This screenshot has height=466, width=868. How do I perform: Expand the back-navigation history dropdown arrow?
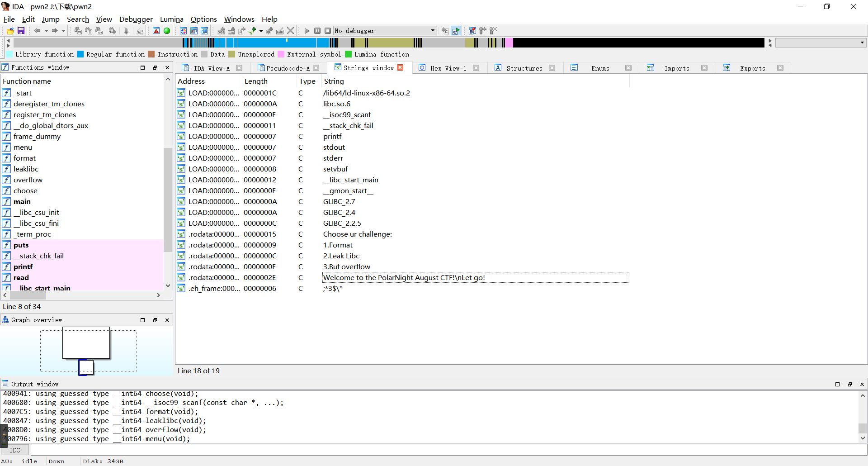46,31
